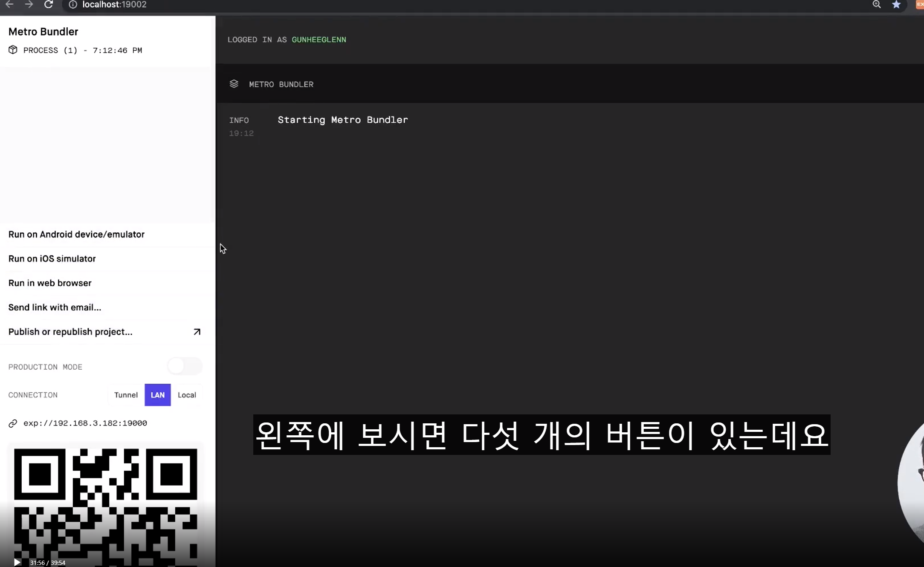
Task: Reload the localhost page
Action: (x=49, y=4)
